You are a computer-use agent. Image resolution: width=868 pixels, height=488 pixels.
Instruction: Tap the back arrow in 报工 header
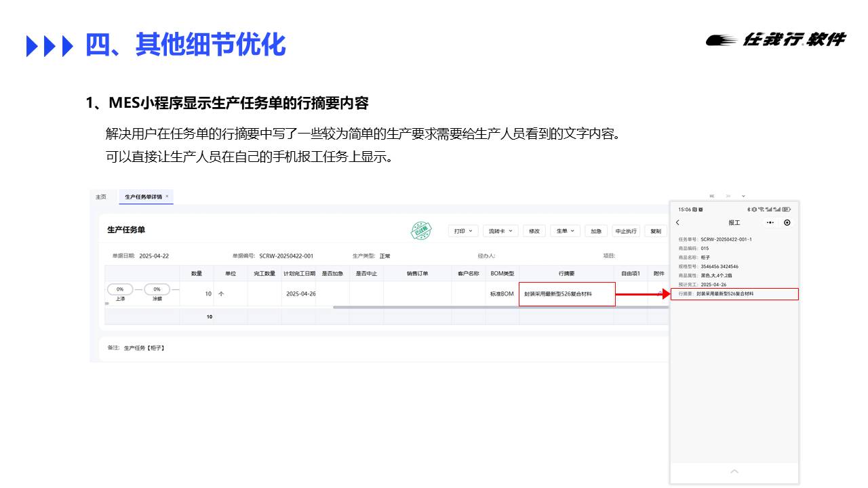[677, 222]
